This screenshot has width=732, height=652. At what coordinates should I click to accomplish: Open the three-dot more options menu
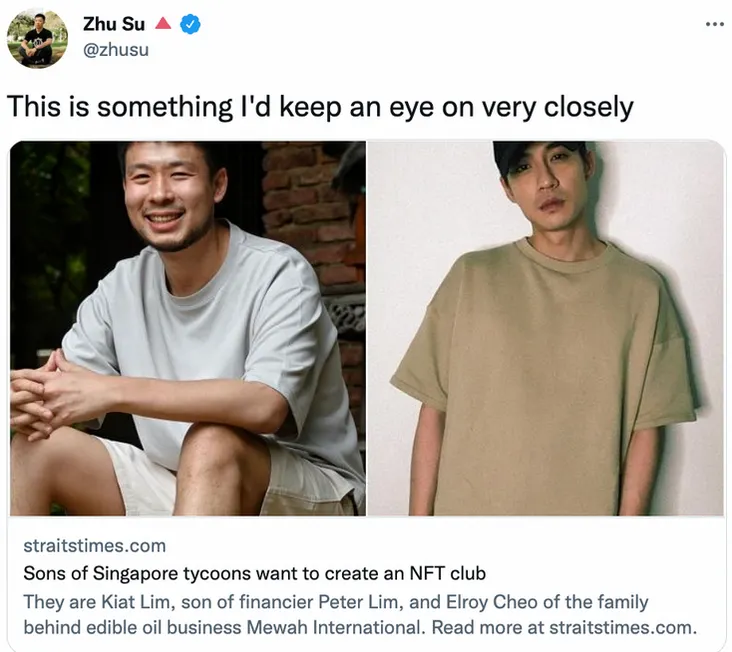[714, 24]
